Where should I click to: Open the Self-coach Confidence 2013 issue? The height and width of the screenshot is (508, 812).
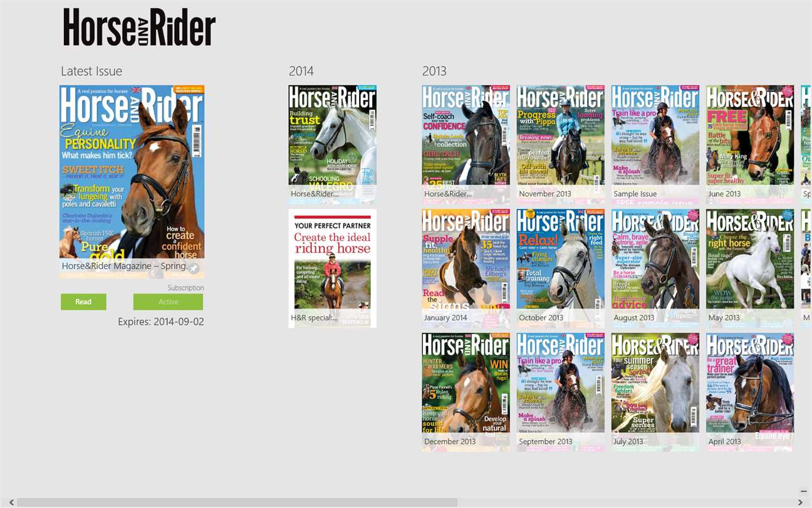click(x=466, y=145)
